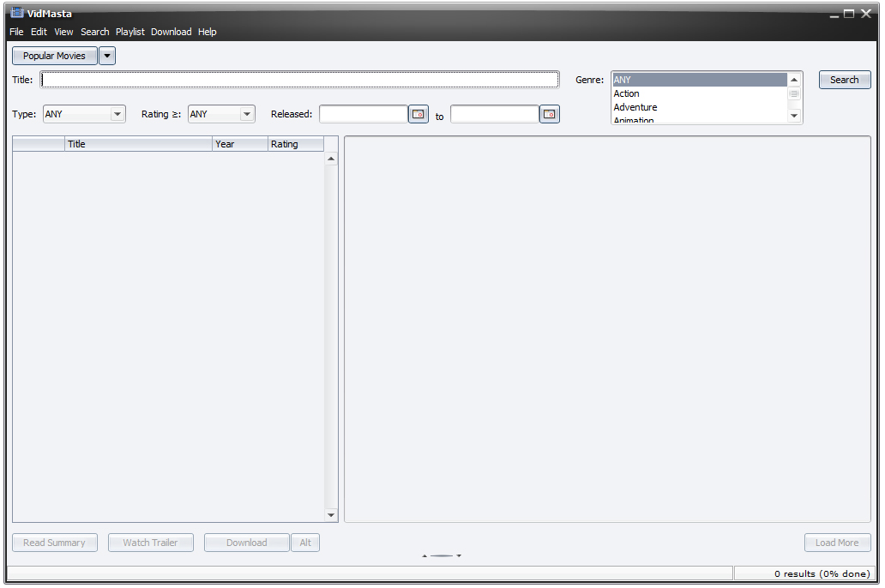Open the end date calendar picker
Viewport: 885px width, 588px height.
pos(549,114)
